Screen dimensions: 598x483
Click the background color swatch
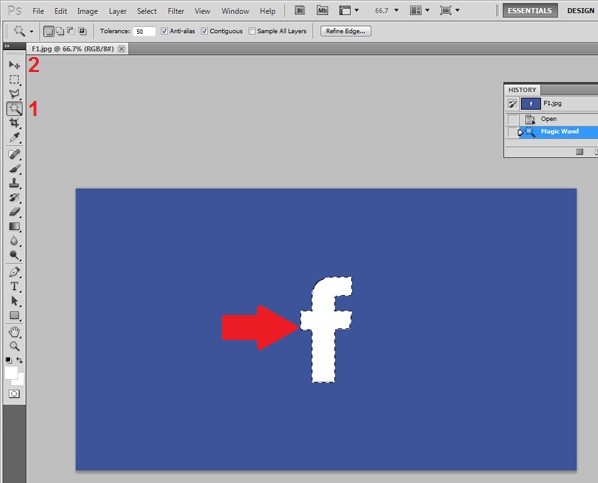pyautogui.click(x=19, y=379)
